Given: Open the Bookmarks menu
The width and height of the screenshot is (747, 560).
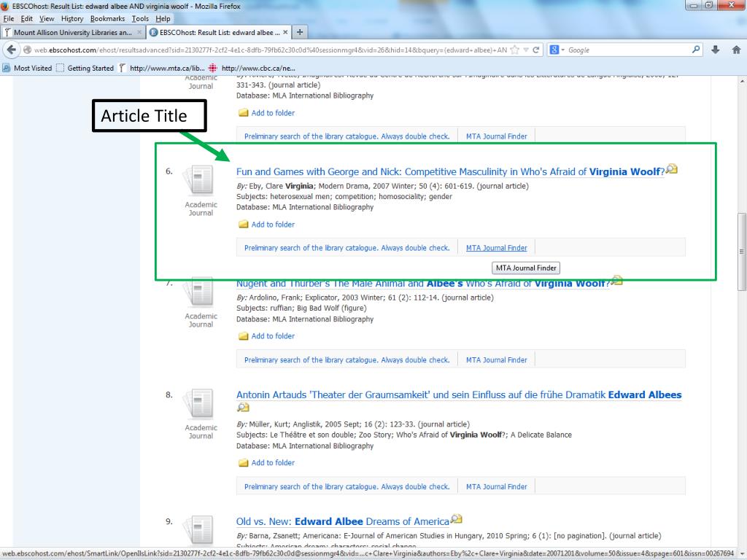Looking at the screenshot, I should click(x=108, y=18).
